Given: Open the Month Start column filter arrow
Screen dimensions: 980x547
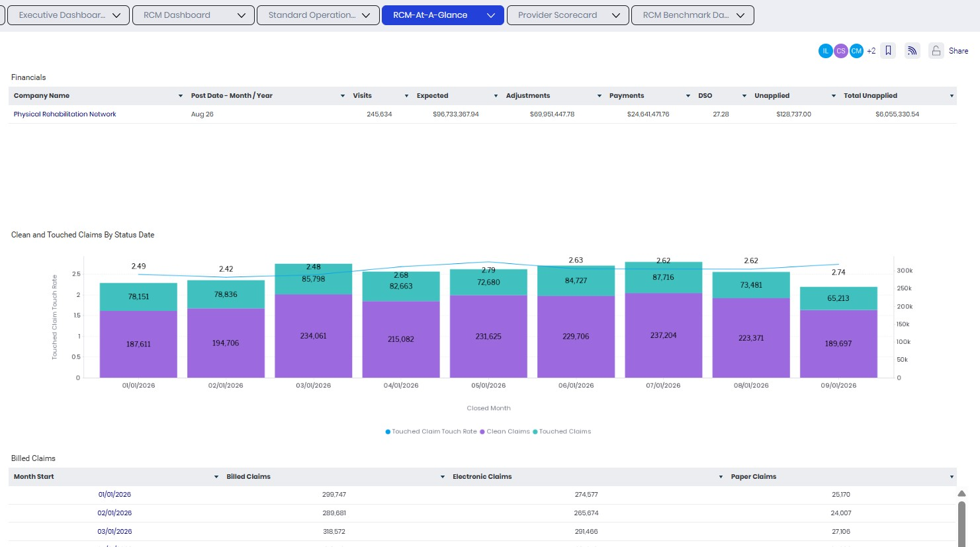Looking at the screenshot, I should (x=216, y=477).
